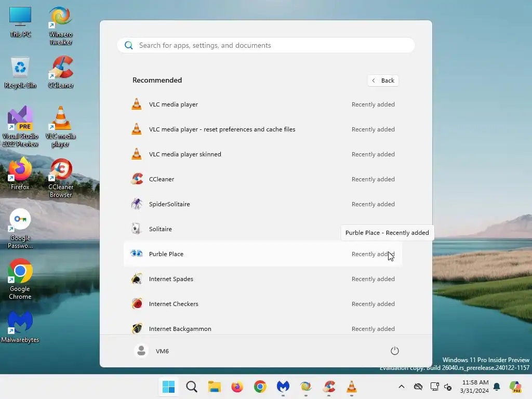Select Firefox desktop shortcut
This screenshot has width=532, height=399.
[x=20, y=174]
